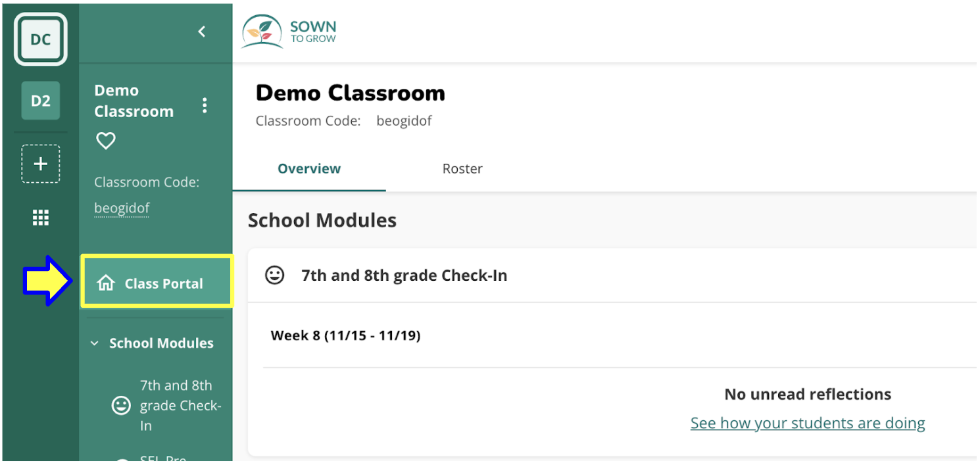
Task: Open Class Portal in the sidebar
Action: (157, 283)
